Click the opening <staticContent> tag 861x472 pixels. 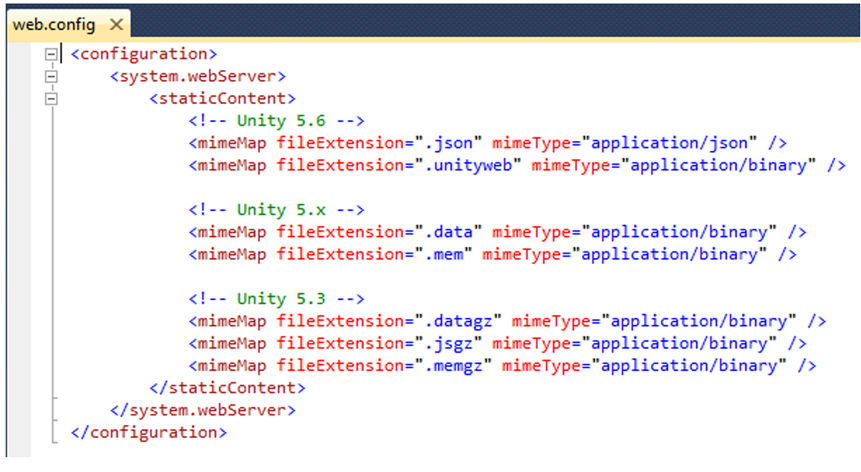tap(222, 99)
